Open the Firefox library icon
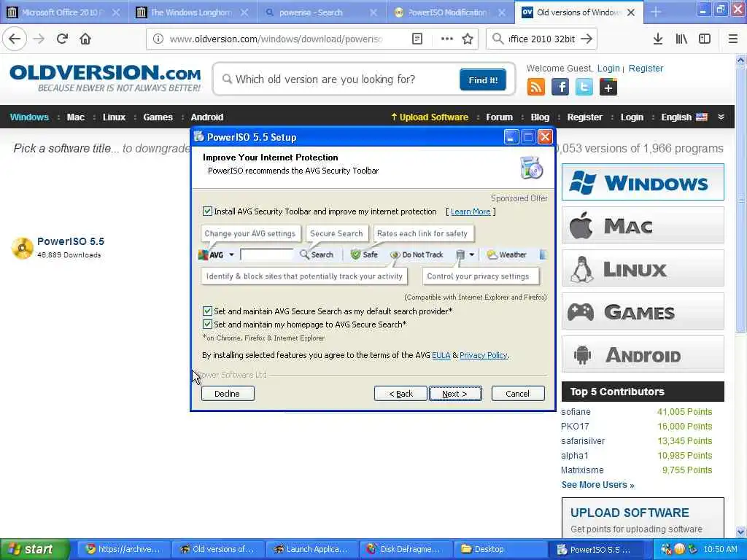This screenshot has height=560, width=747. pos(681,39)
